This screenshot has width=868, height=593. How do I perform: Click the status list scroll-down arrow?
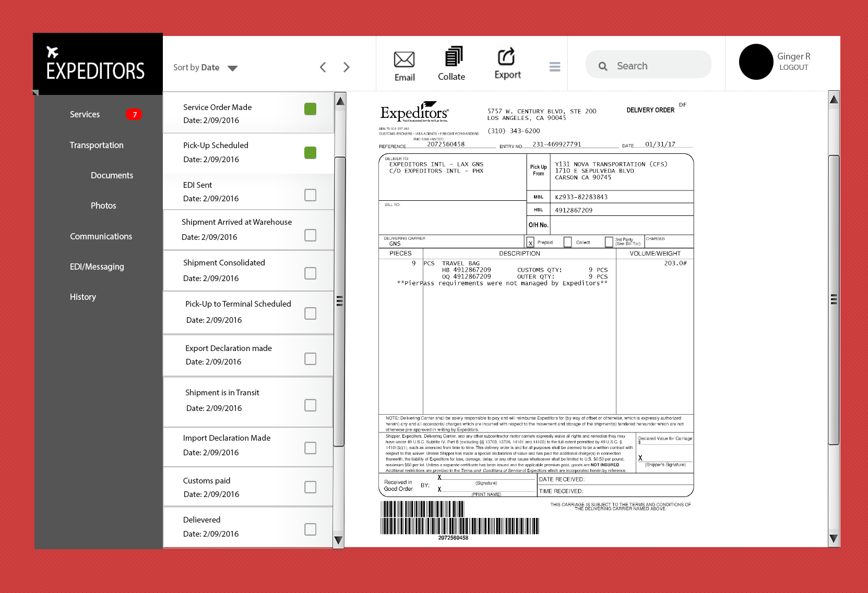coord(338,540)
